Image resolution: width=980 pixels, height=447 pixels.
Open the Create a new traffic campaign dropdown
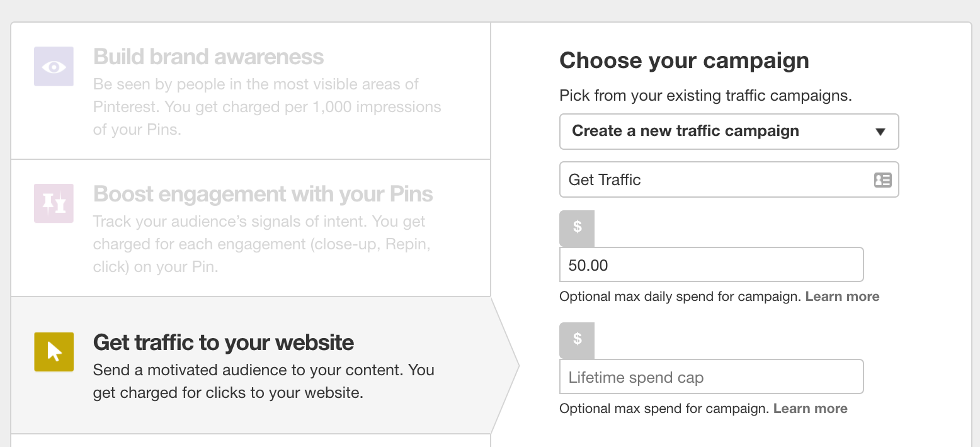coord(729,132)
